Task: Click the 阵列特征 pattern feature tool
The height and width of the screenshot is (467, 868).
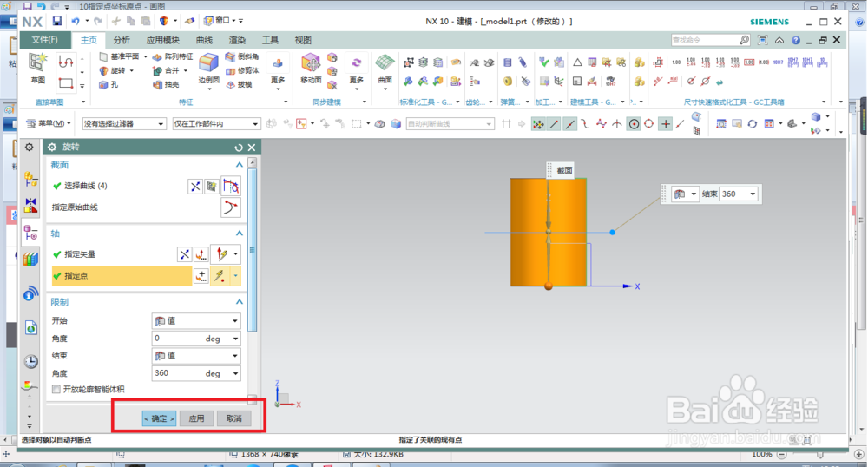Action: (173, 56)
